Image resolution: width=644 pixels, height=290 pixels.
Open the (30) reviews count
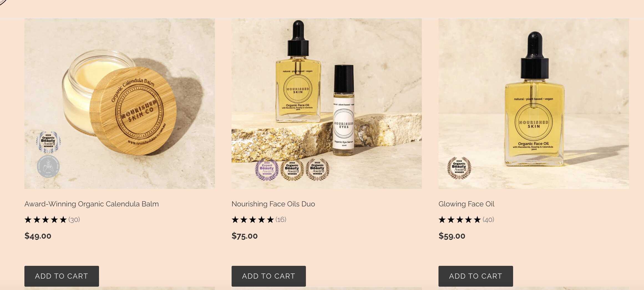74,220
